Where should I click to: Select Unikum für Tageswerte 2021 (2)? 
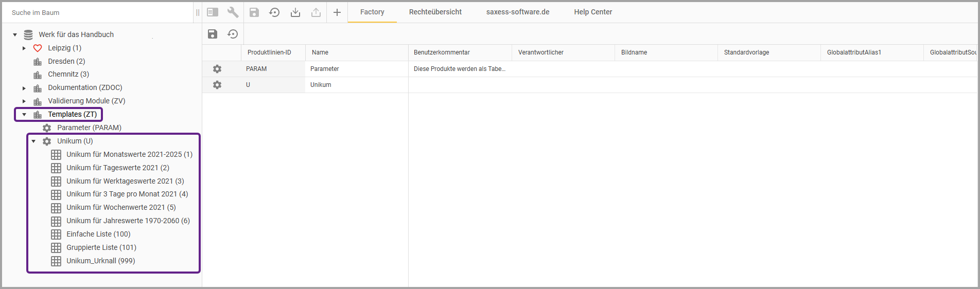point(117,168)
